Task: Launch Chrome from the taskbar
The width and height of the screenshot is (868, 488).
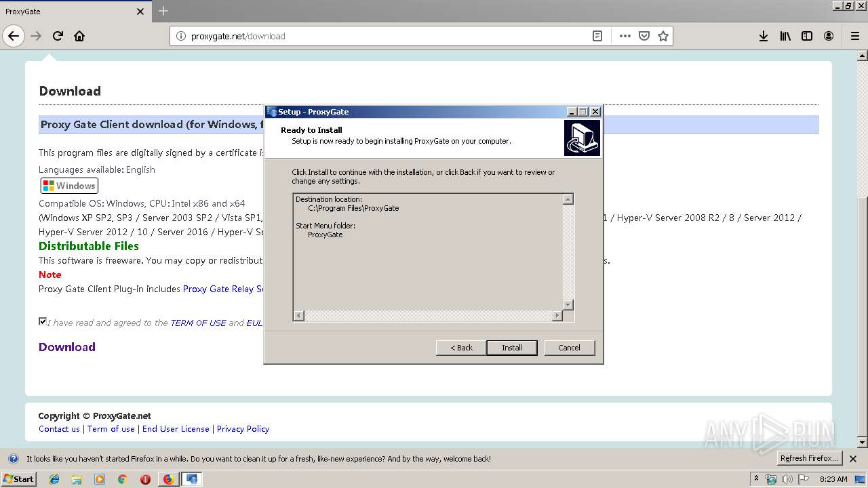Action: (x=123, y=479)
